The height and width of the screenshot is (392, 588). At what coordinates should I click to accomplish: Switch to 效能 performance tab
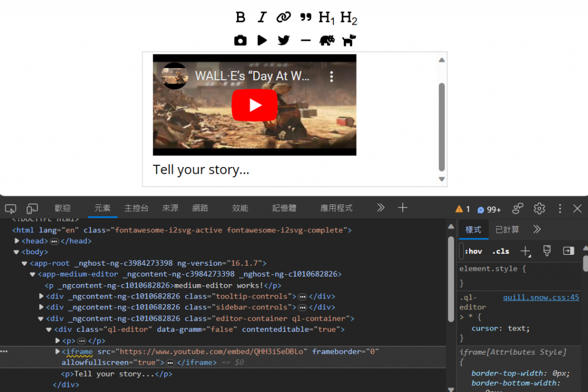240,208
